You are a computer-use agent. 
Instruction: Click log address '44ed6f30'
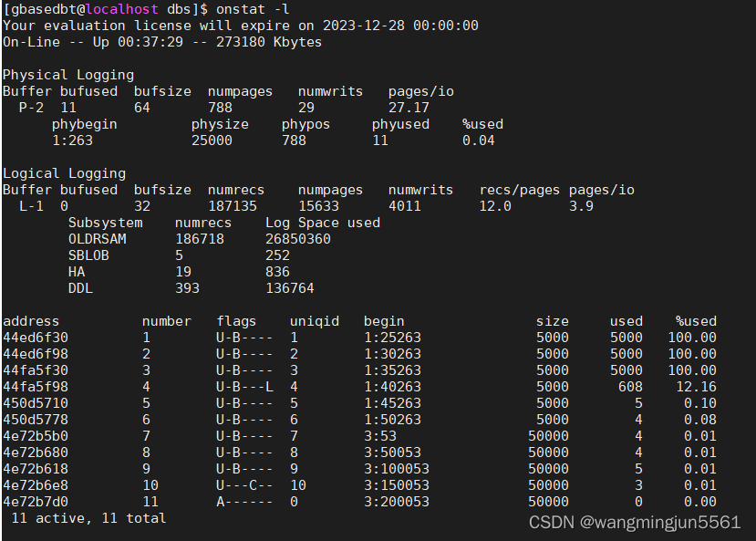(36, 337)
